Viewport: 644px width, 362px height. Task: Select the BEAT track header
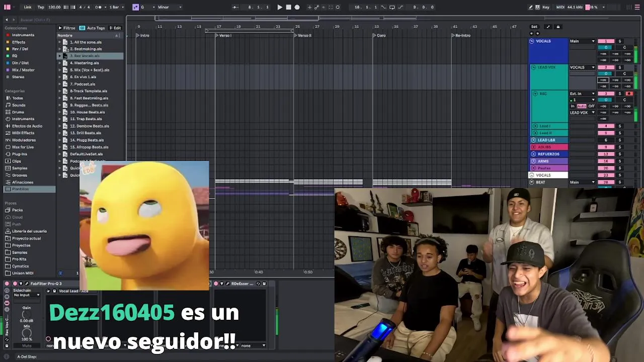pyautogui.click(x=548, y=183)
